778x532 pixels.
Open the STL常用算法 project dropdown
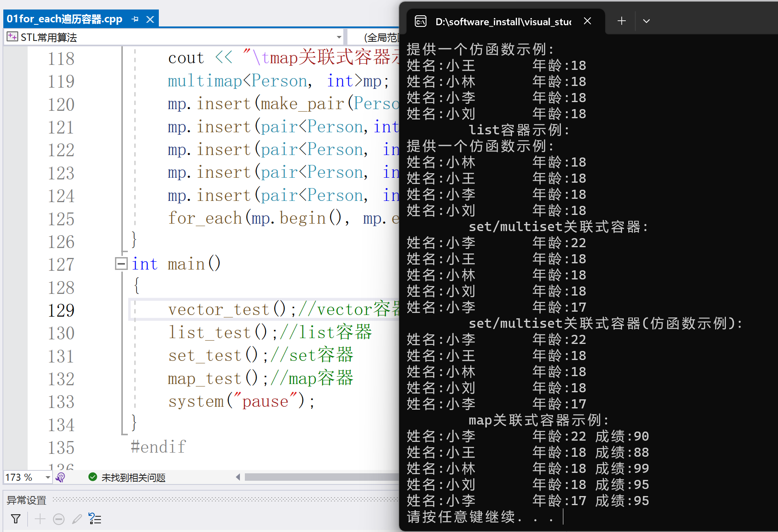click(x=339, y=37)
